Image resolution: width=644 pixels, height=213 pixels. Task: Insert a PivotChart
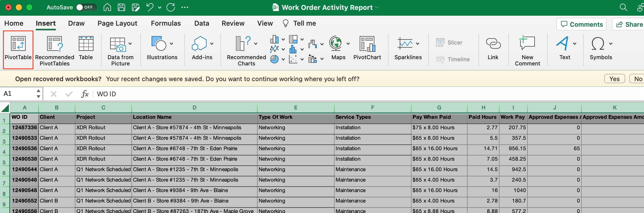tap(367, 44)
